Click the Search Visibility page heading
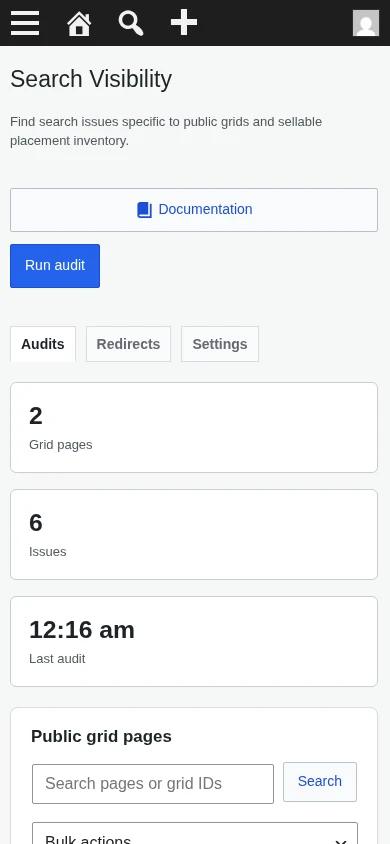This screenshot has width=390, height=844. coord(91,79)
